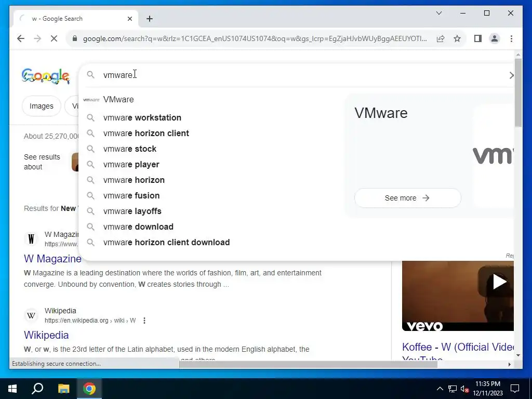This screenshot has height=399, width=532.
Task: Choose suggestion 'vmware layoffs'
Action: coord(210,211)
